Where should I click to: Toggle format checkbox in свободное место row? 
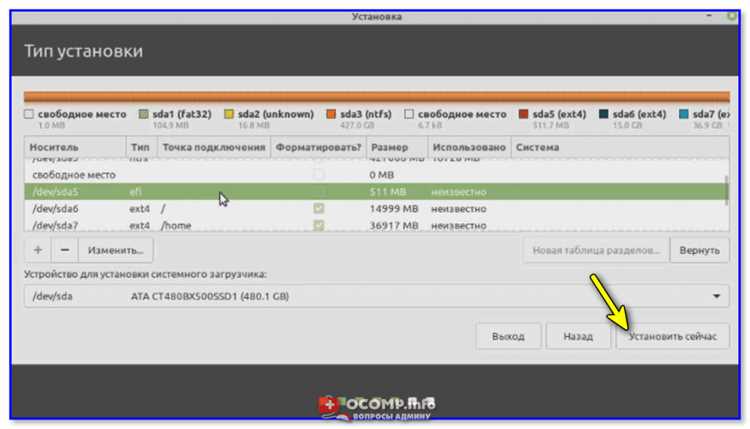tap(319, 175)
